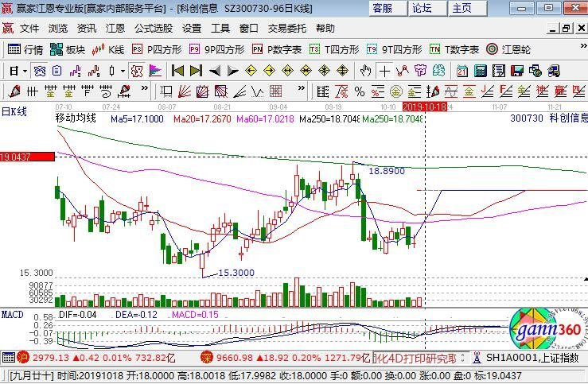
Task: Click the 2019-10-18 date marker
Action: tap(425, 107)
